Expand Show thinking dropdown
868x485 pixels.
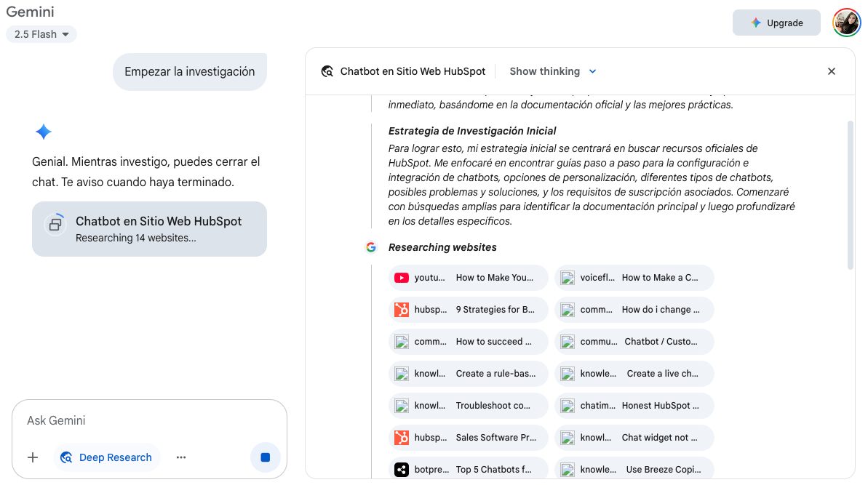click(x=553, y=71)
